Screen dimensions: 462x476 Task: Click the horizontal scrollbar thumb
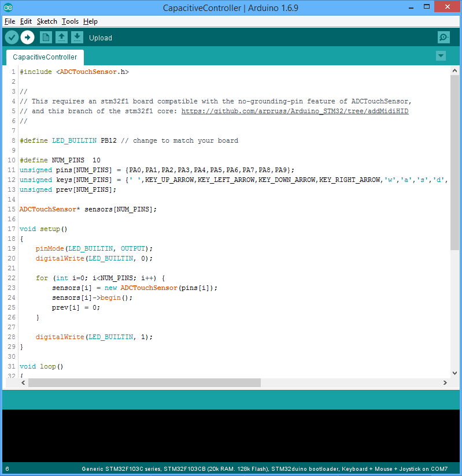pyautogui.click(x=145, y=383)
